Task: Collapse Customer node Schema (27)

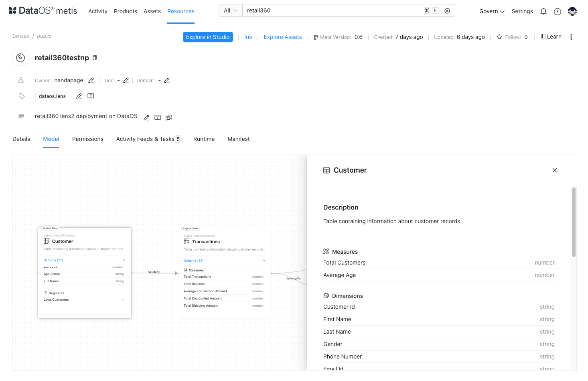Action: tap(124, 260)
